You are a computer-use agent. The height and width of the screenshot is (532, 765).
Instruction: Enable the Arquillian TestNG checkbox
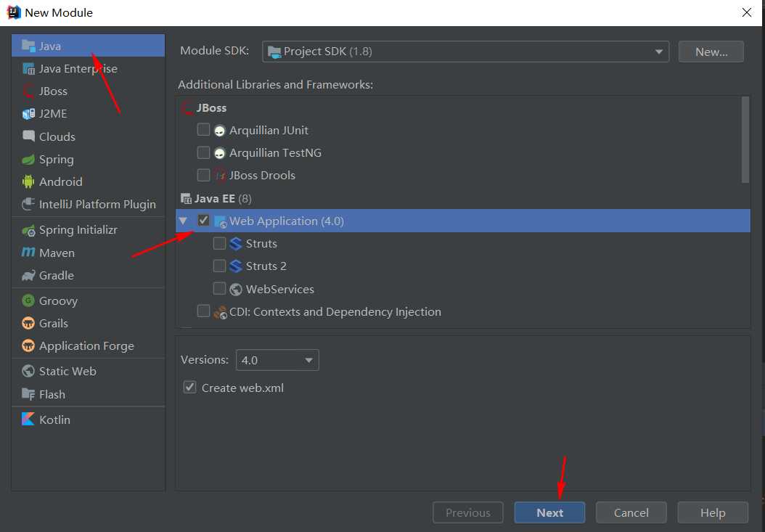pyautogui.click(x=203, y=152)
